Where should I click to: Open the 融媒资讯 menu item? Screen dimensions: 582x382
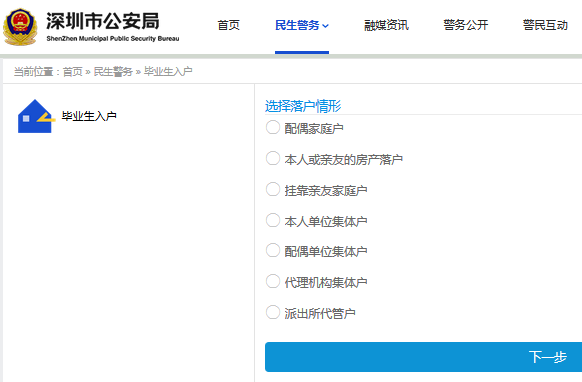pyautogui.click(x=386, y=25)
